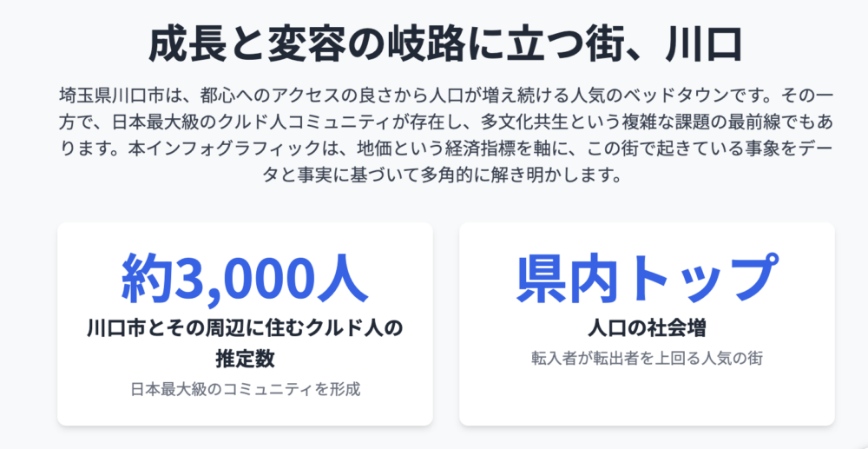
Task: Select the 約3,000人 statistic figure
Action: click(x=246, y=279)
